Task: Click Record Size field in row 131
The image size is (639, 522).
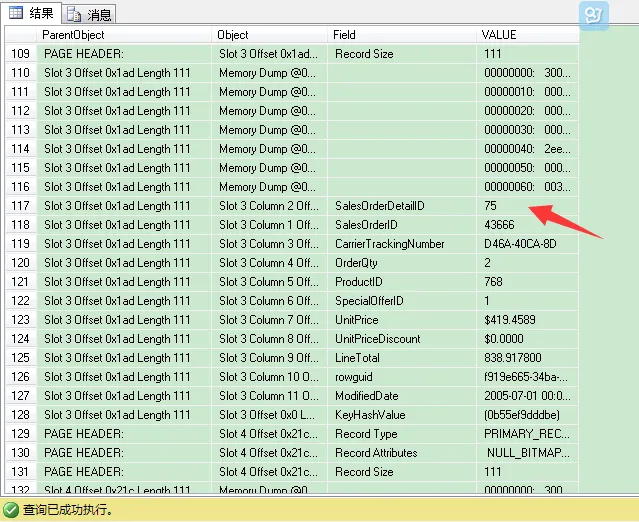Action: coord(402,472)
